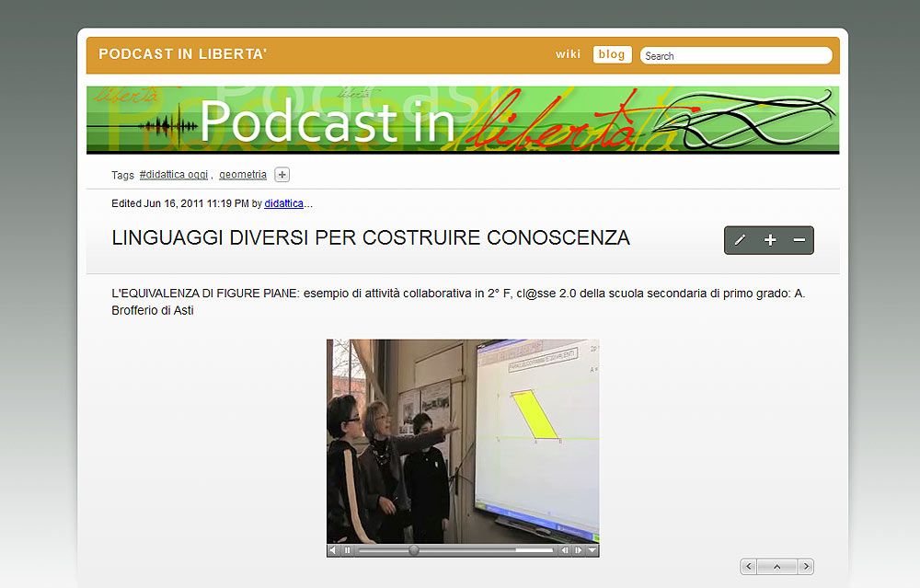The height and width of the screenshot is (588, 920).
Task: Click the L'EQUIVALENZA DI FIGURE PIANE paragraph
Action: 458,302
